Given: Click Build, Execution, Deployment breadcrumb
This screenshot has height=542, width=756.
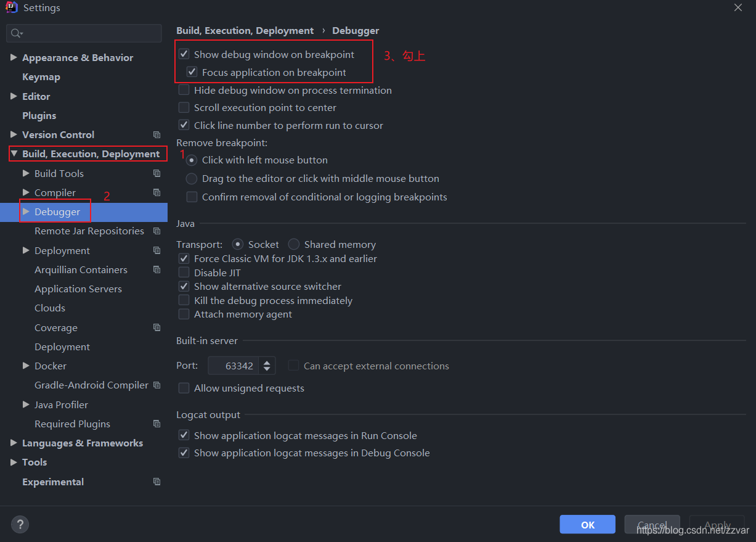Looking at the screenshot, I should [245, 31].
